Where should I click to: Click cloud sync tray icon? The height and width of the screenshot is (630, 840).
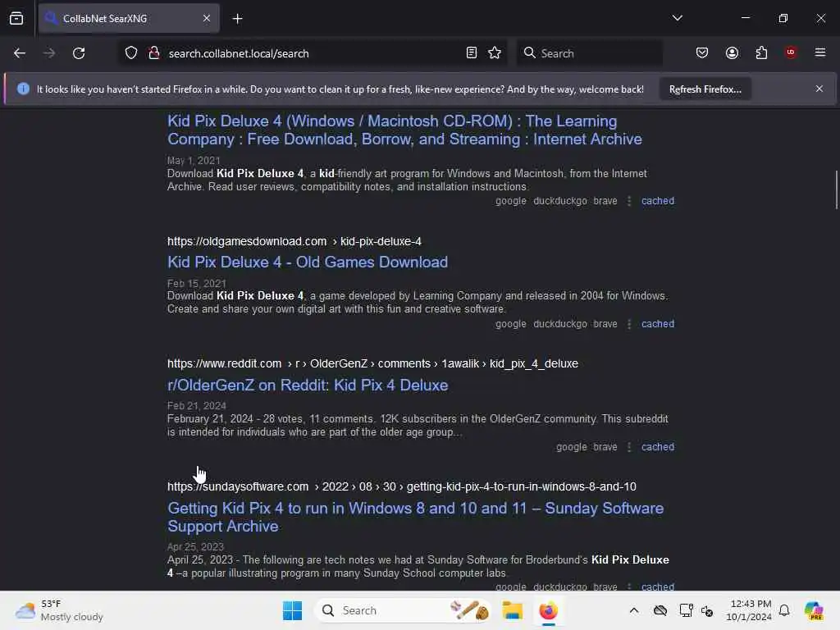point(660,610)
